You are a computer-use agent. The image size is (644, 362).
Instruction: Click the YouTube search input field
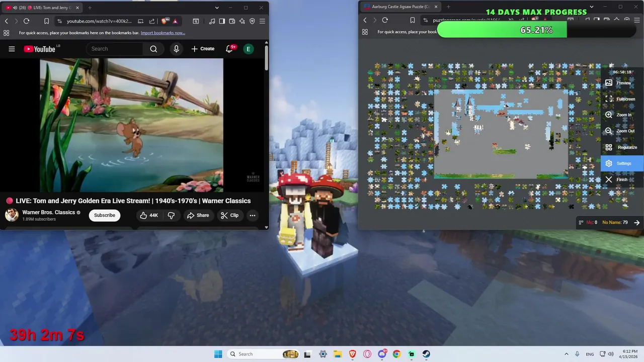(115, 49)
